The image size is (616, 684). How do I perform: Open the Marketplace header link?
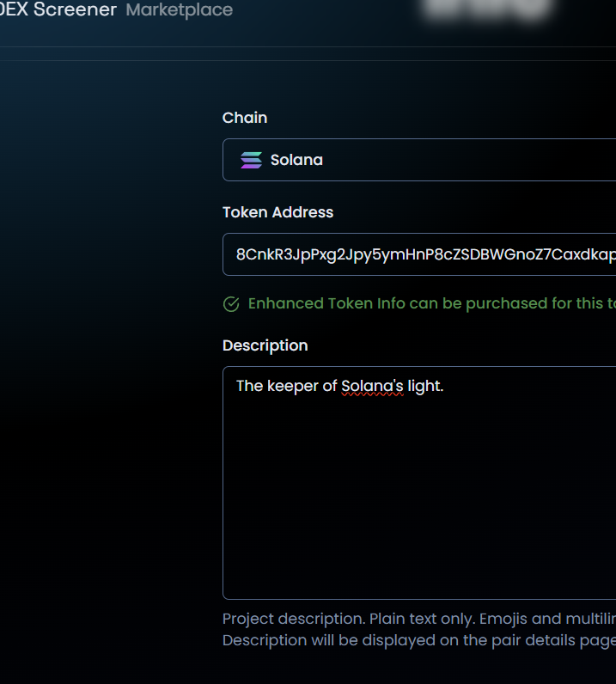(x=180, y=9)
